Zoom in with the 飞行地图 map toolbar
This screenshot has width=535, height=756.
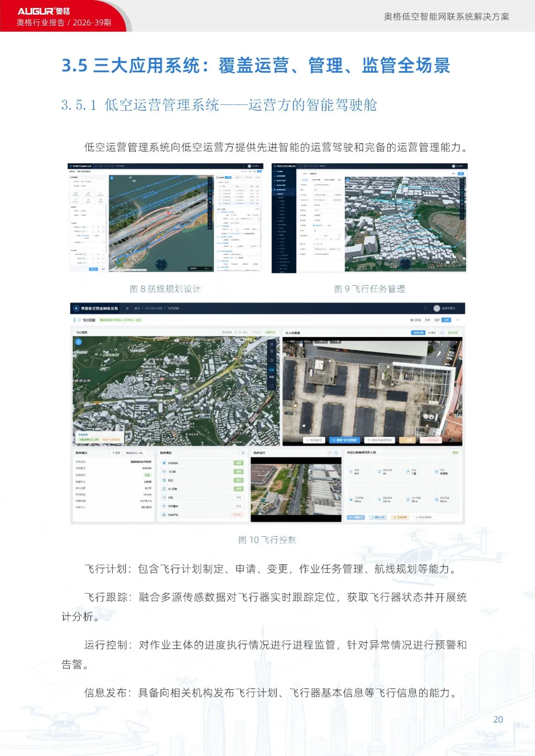pyautogui.click(x=271, y=344)
